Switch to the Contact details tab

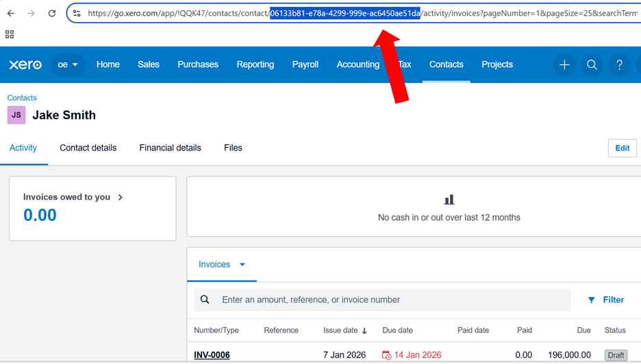click(x=88, y=148)
